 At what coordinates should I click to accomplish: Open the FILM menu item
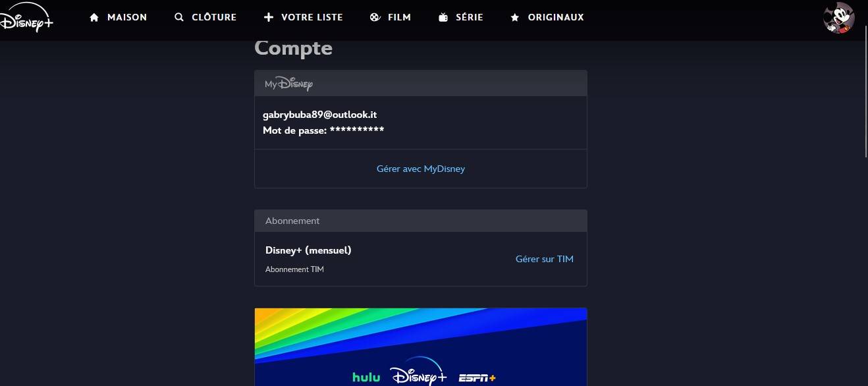point(391,17)
